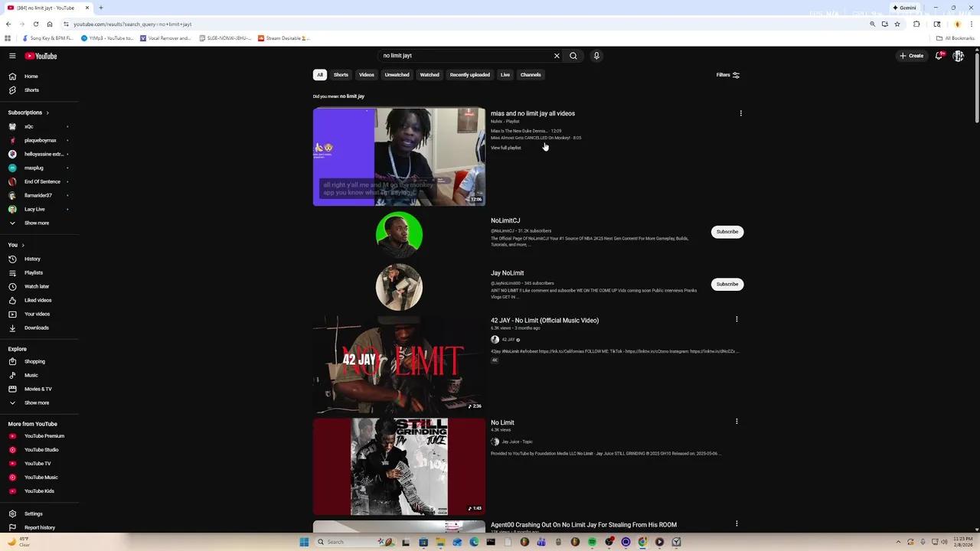The height and width of the screenshot is (551, 980).
Task: Open Liked videos
Action: tap(37, 300)
